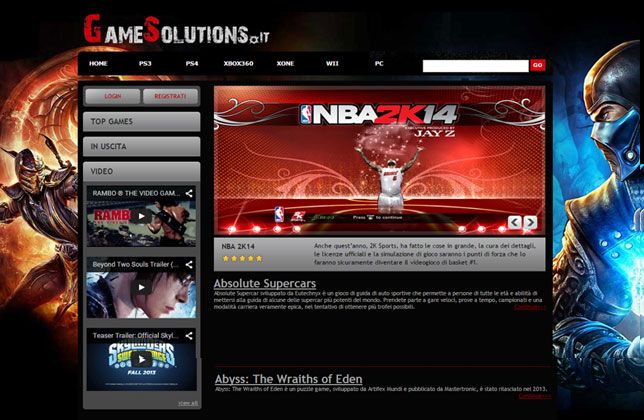Open the Absolute Supercars article

pos(265,283)
